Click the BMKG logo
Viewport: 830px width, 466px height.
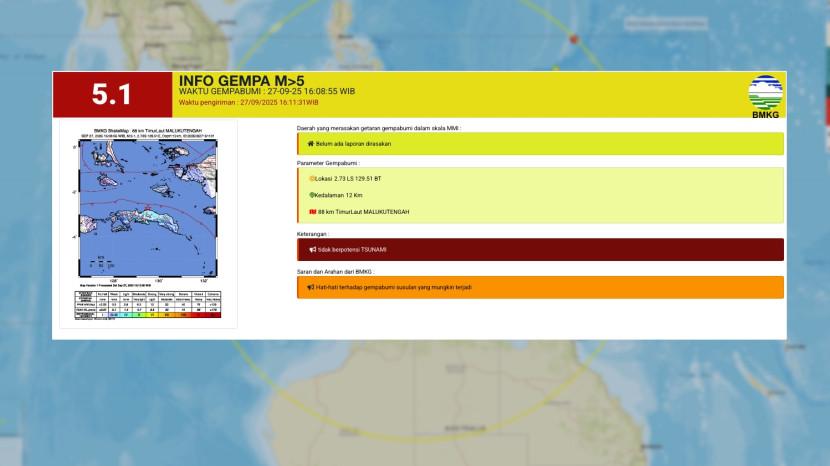click(x=765, y=96)
